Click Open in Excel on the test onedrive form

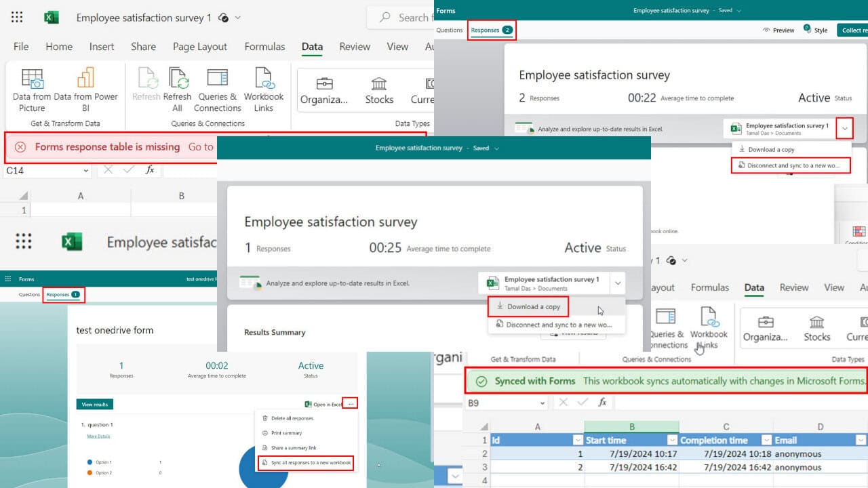323,405
